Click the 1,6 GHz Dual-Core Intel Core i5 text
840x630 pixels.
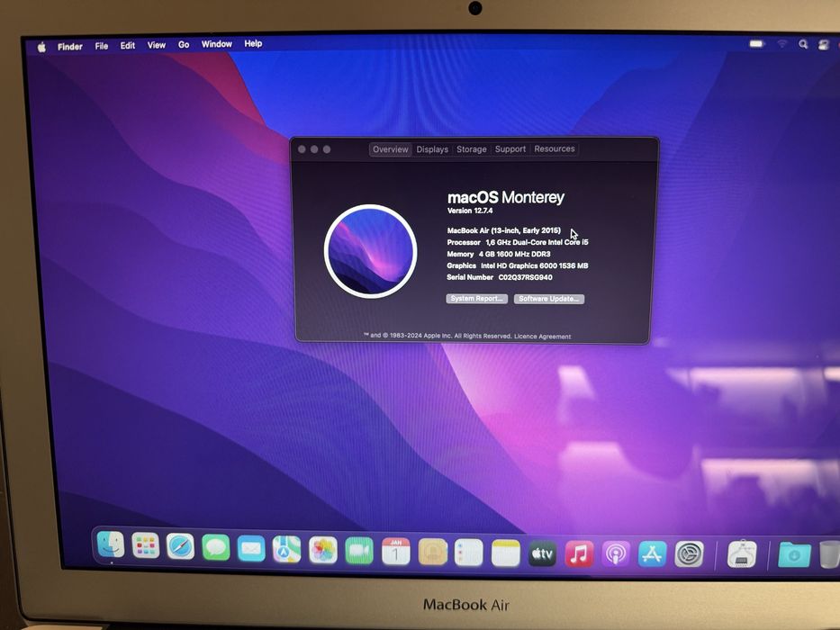[x=537, y=242]
